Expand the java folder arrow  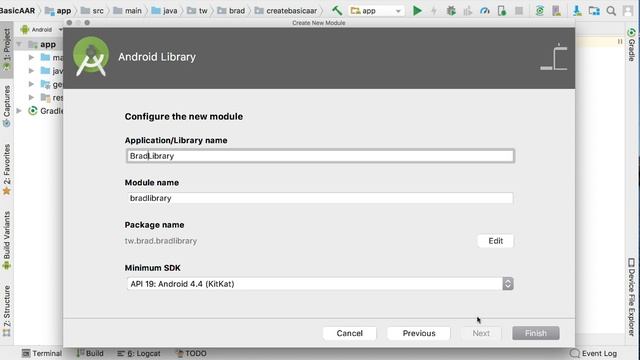point(31,71)
